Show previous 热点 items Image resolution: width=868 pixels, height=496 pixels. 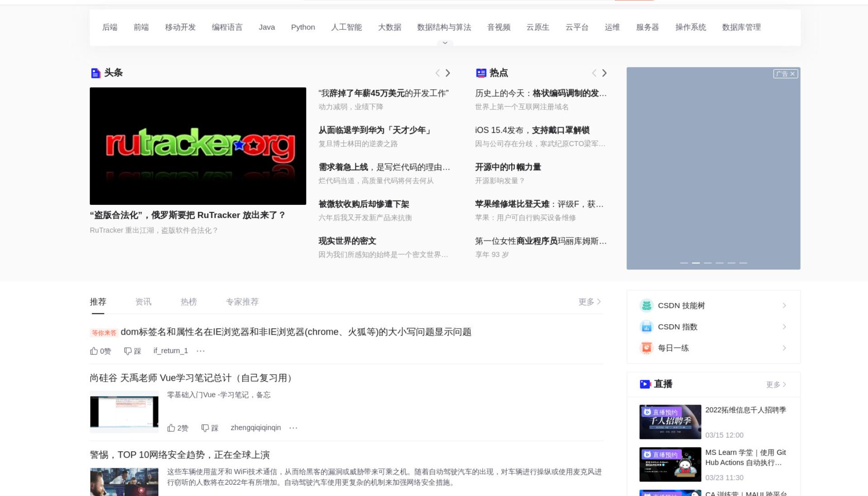tap(594, 73)
